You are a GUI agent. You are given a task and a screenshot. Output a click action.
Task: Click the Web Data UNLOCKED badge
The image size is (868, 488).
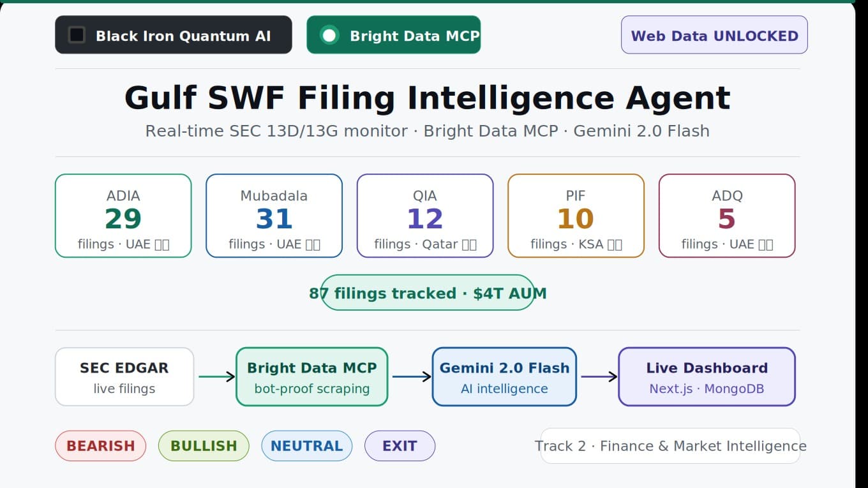[714, 35]
